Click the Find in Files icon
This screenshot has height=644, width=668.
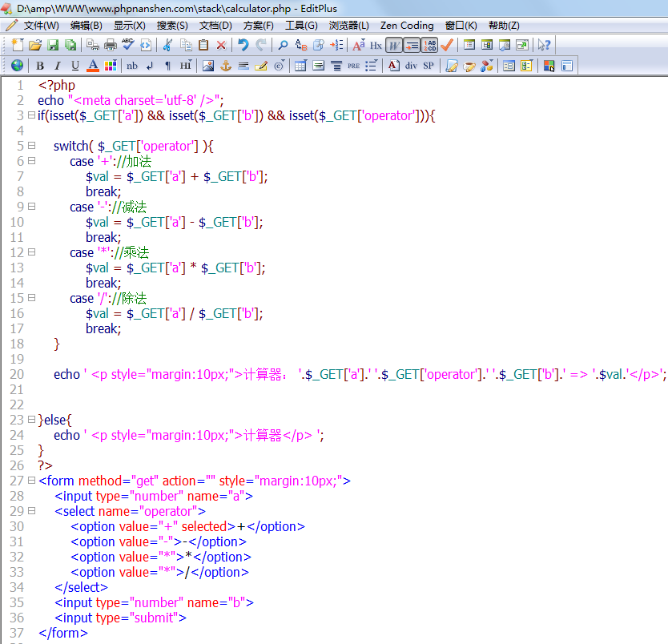318,45
